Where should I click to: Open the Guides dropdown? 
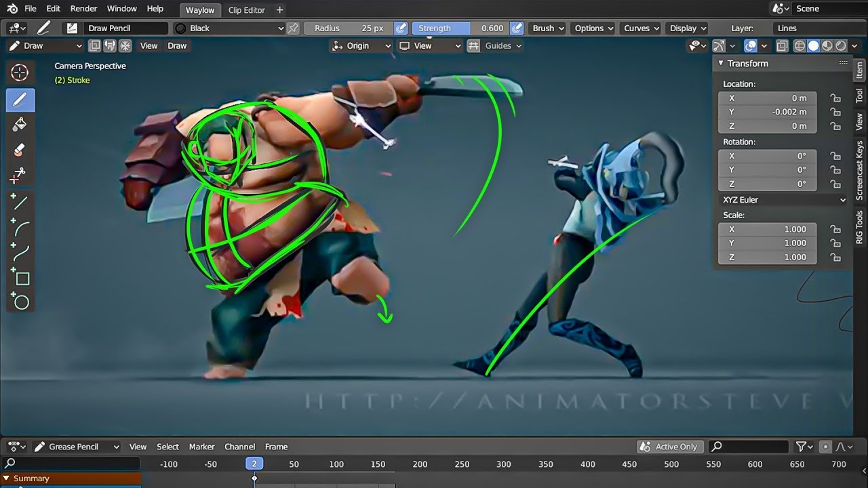502,45
